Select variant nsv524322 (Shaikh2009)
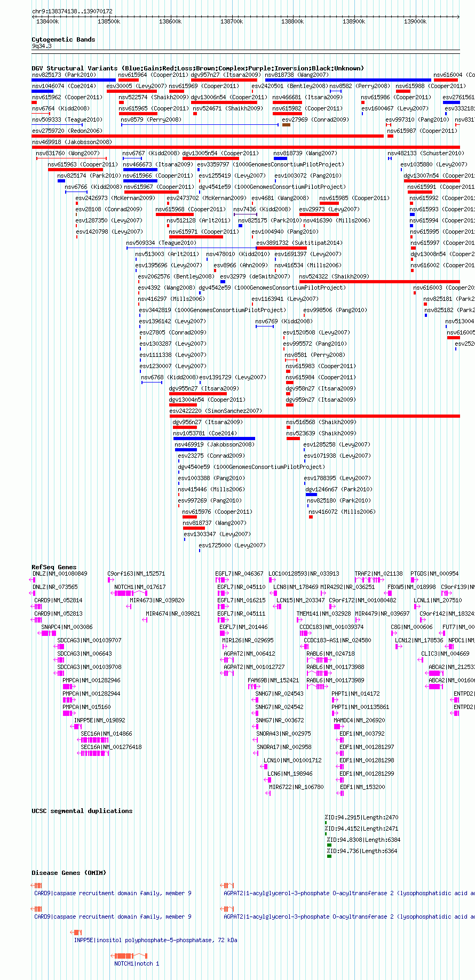 pyautogui.click(x=334, y=276)
